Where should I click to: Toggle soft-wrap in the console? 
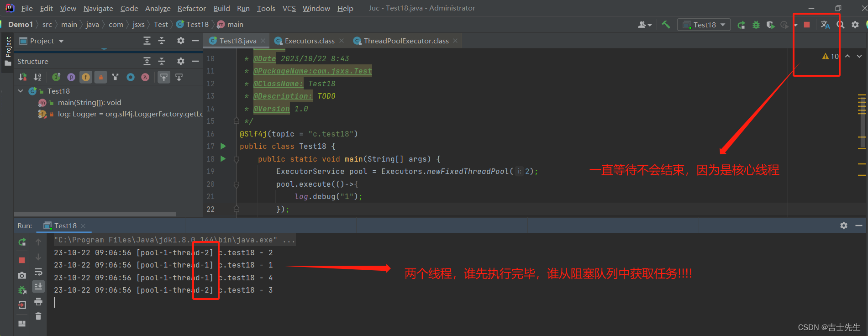pos(38,272)
